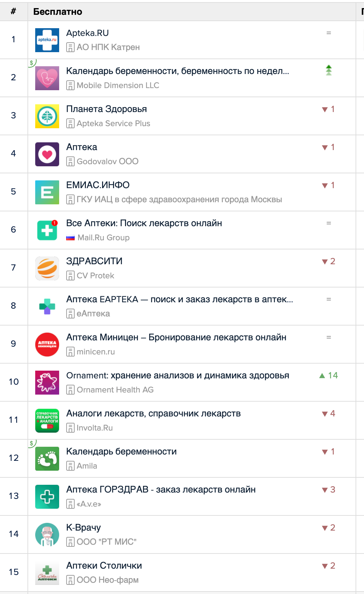Click the Ornament rank change up 14 indicator

[x=328, y=376]
